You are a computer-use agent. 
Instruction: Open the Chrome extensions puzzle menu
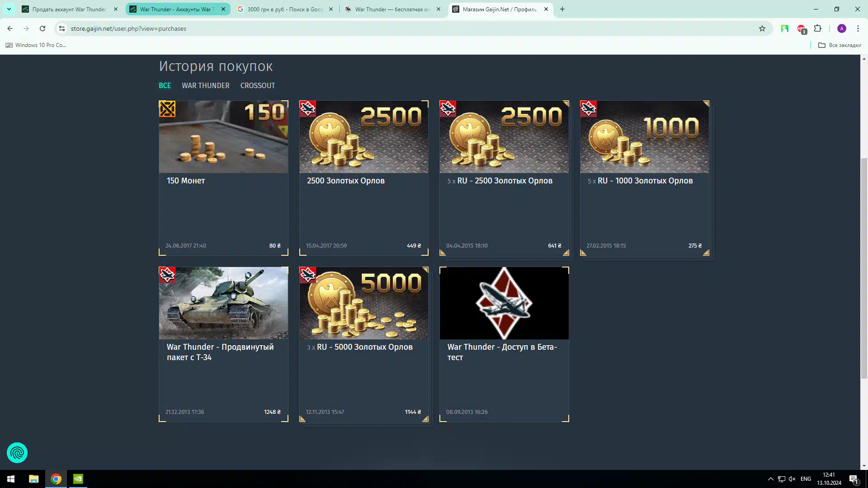click(x=818, y=28)
